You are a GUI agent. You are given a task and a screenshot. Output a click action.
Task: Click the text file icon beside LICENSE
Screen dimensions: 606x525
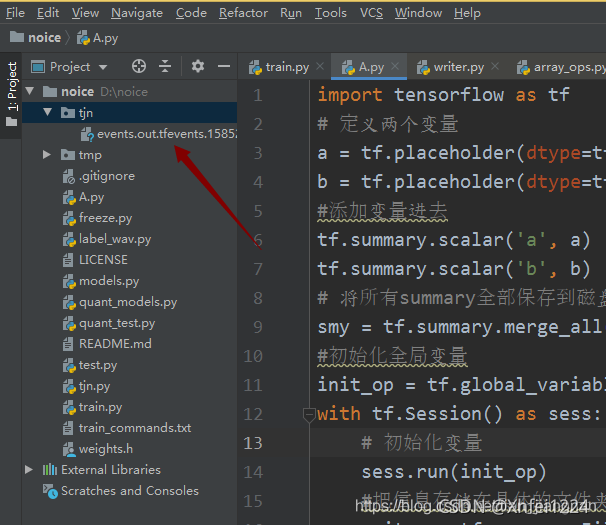pyautogui.click(x=68, y=260)
